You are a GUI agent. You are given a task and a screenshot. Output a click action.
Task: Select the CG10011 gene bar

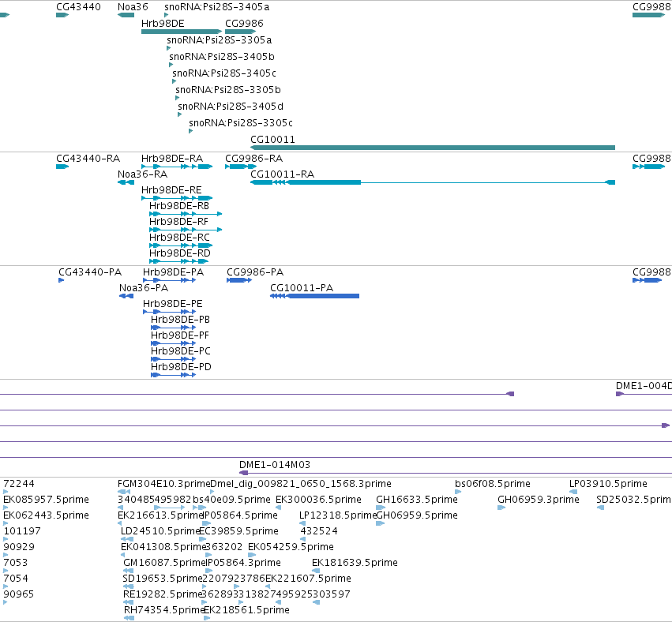click(x=433, y=148)
